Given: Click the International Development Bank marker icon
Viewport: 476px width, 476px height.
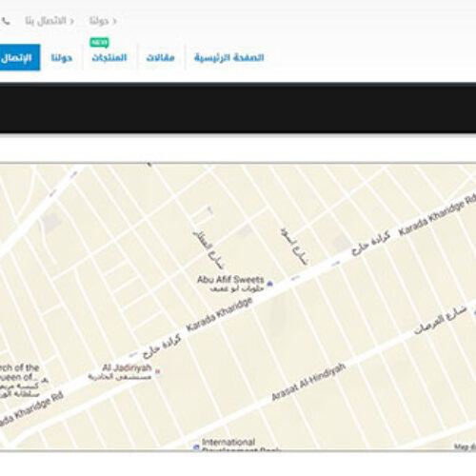Looking at the screenshot, I should (196, 446).
